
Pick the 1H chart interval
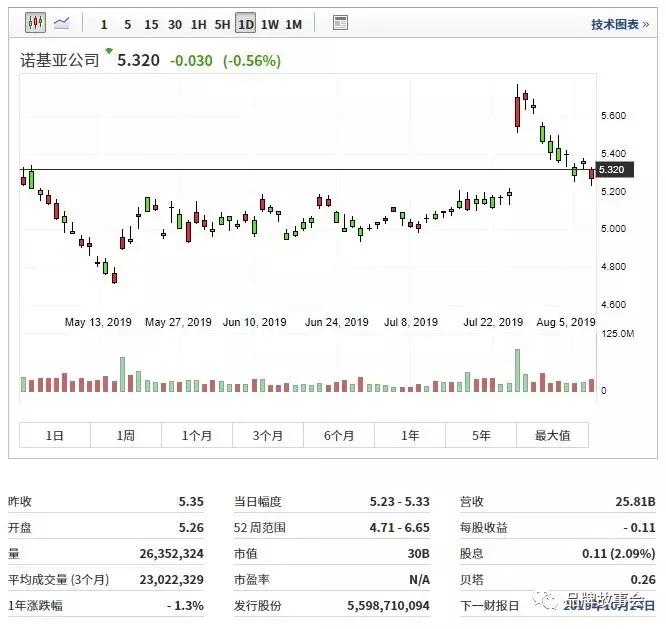199,24
